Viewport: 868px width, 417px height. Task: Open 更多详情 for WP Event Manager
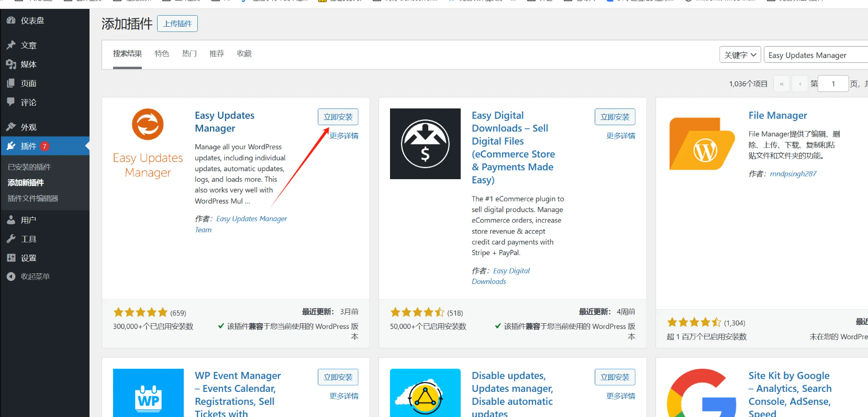(x=344, y=396)
